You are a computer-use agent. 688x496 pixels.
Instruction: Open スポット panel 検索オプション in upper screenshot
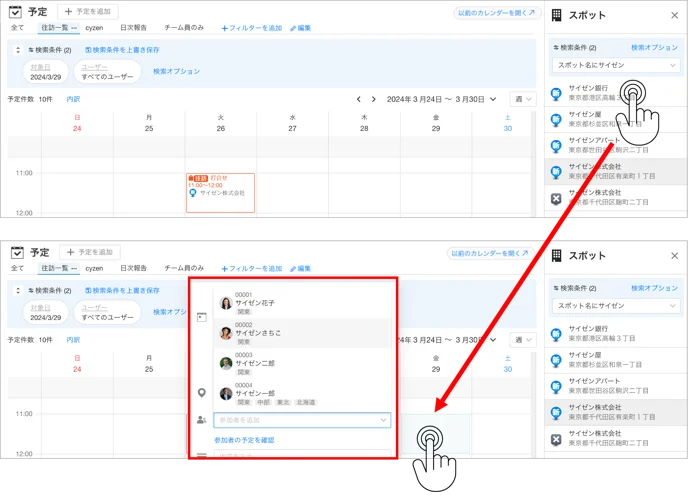click(x=654, y=47)
